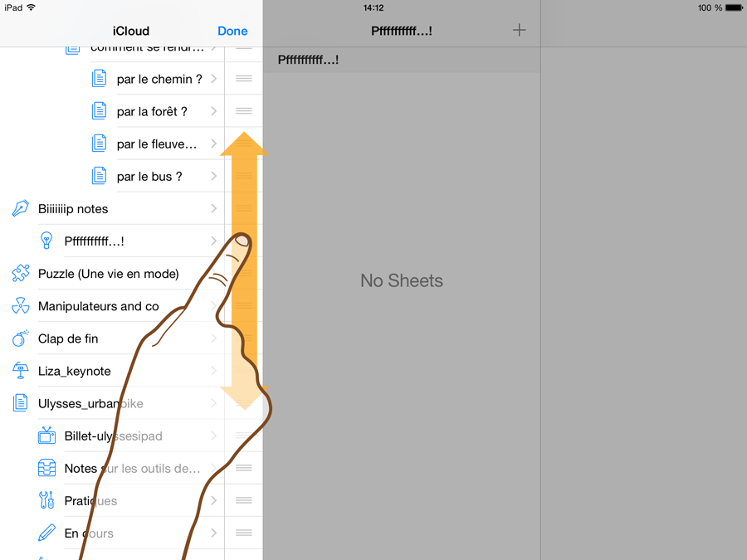The height and width of the screenshot is (560, 747).
Task: Select the "par le chemin ?" group name
Action: pyautogui.click(x=159, y=79)
